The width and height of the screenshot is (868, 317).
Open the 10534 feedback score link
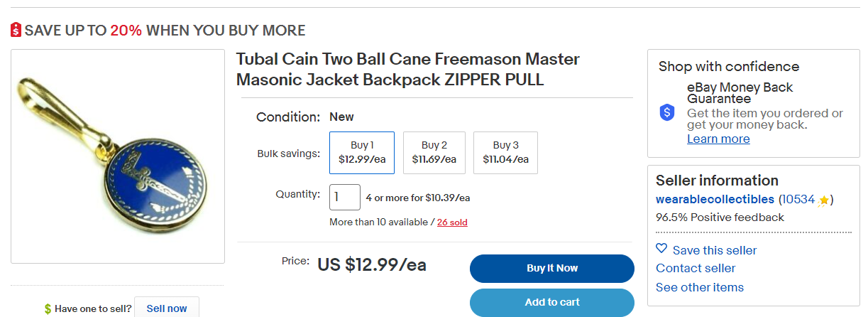(798, 199)
